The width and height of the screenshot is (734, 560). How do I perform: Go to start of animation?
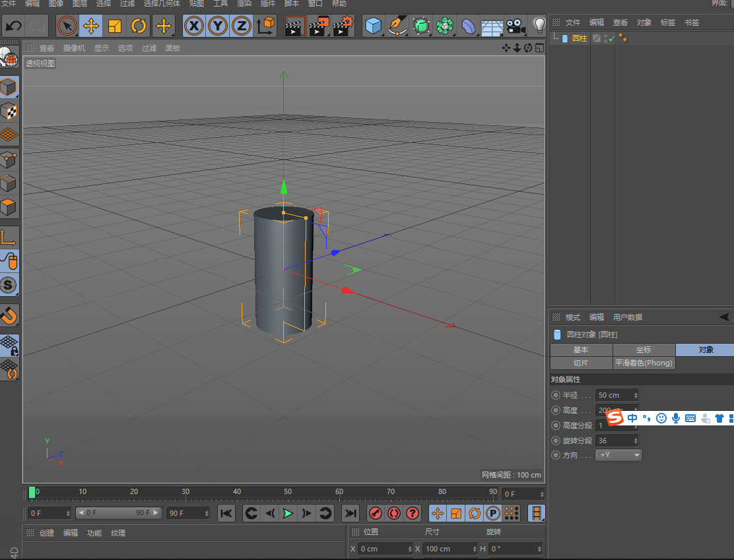tap(226, 513)
